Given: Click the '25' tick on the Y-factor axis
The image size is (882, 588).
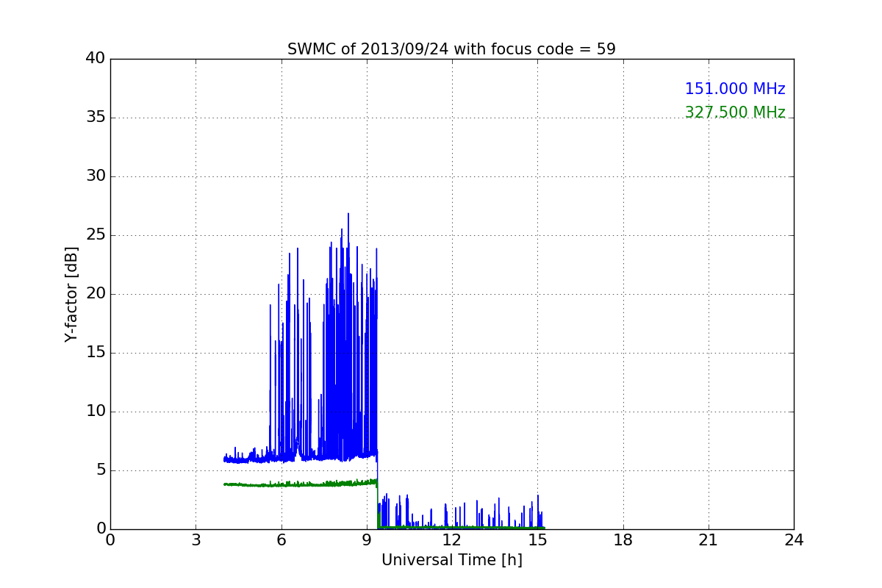Looking at the screenshot, I should tap(96, 235).
